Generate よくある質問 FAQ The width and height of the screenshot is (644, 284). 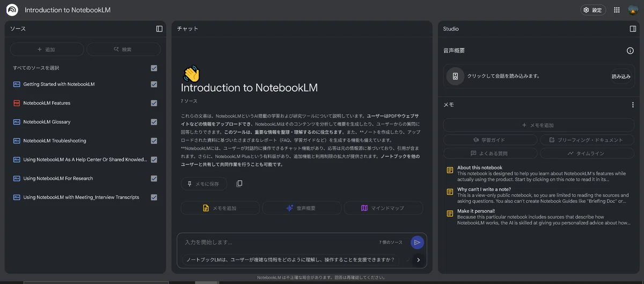pyautogui.click(x=490, y=154)
